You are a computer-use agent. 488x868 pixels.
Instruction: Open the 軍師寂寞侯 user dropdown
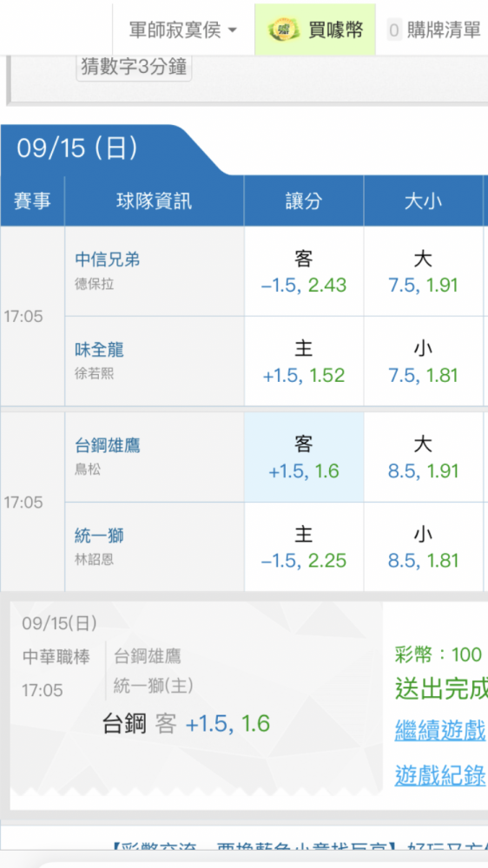pyautogui.click(x=183, y=30)
